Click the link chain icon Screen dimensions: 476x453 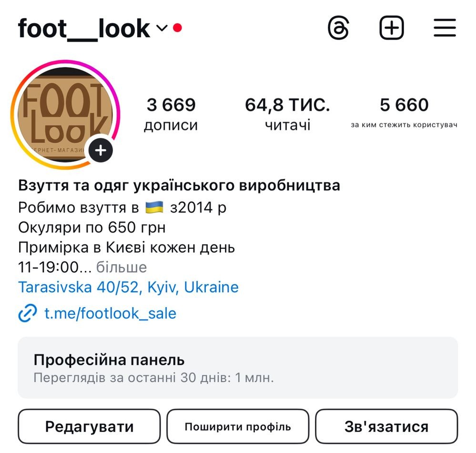27,313
